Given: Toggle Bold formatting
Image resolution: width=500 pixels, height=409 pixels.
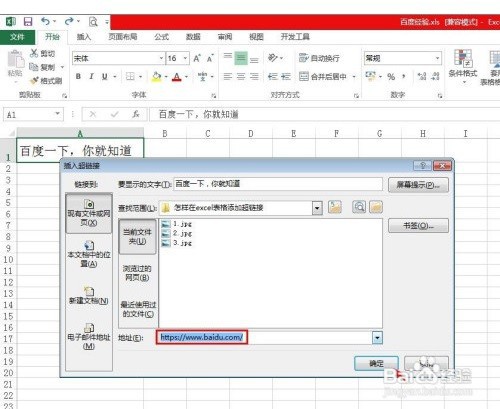Looking at the screenshot, I should coord(78,77).
